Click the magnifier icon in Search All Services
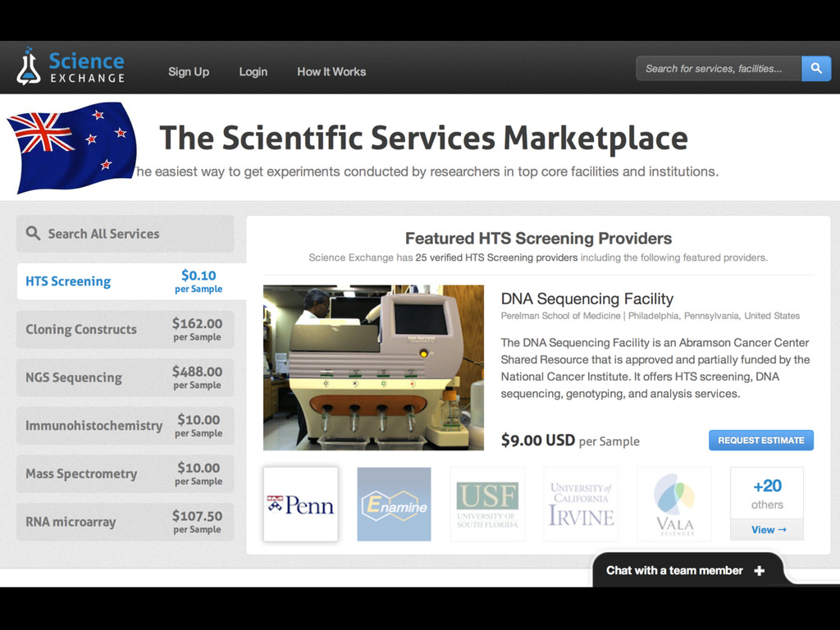Viewport: 840px width, 630px height. coord(33,233)
